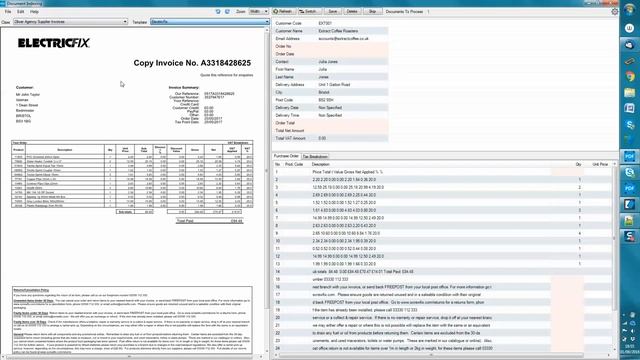Click the Qty column header
This screenshot has height=360, width=640.
click(x=578, y=164)
